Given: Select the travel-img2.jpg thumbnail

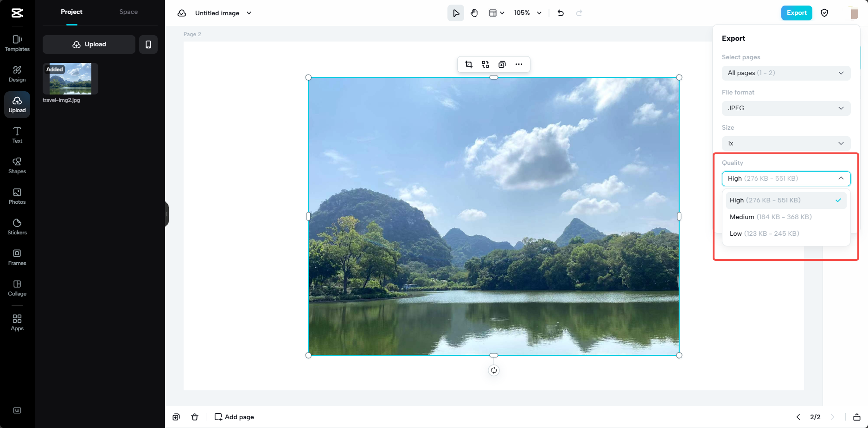Looking at the screenshot, I should pos(70,79).
